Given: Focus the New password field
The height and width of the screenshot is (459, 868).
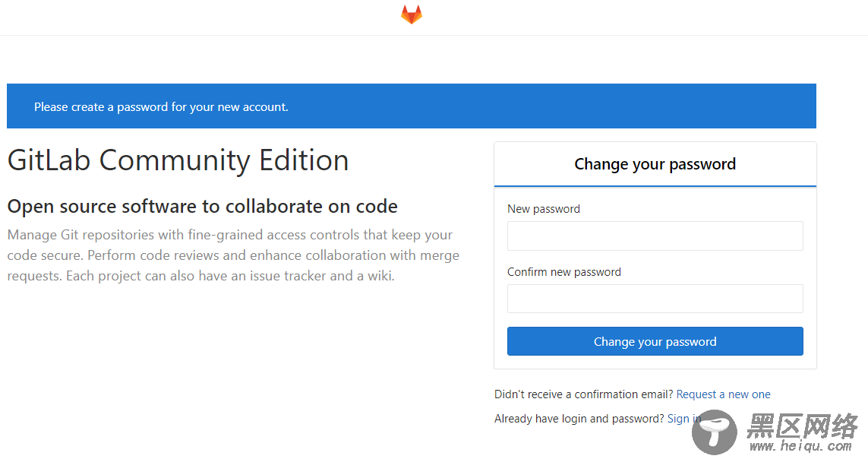Looking at the screenshot, I should point(655,236).
